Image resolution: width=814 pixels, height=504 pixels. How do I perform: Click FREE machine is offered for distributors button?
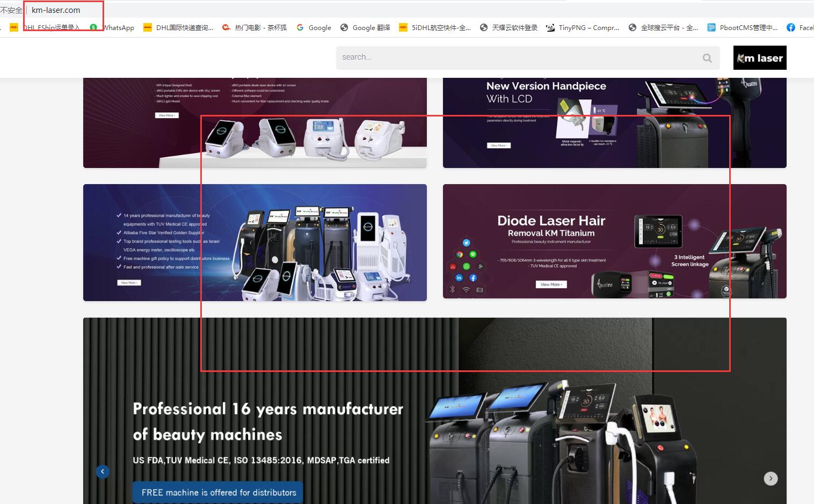pyautogui.click(x=218, y=492)
